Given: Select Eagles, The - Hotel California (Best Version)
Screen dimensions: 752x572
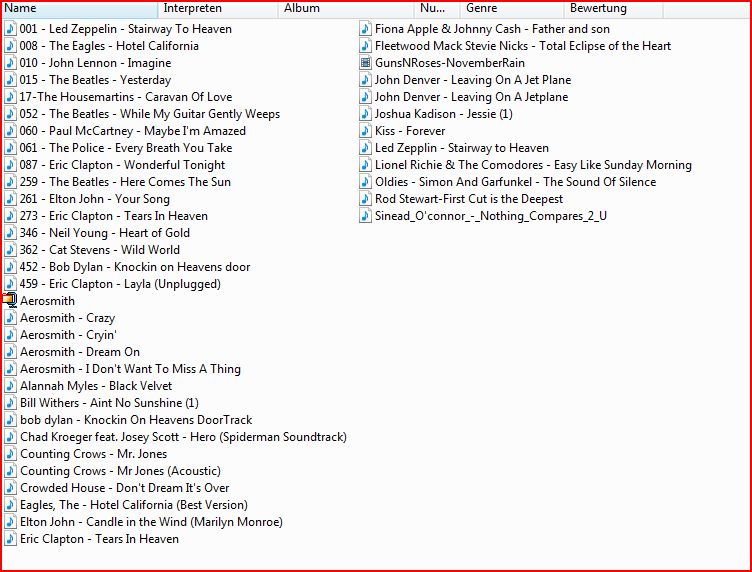Looking at the screenshot, I should (x=126, y=505).
